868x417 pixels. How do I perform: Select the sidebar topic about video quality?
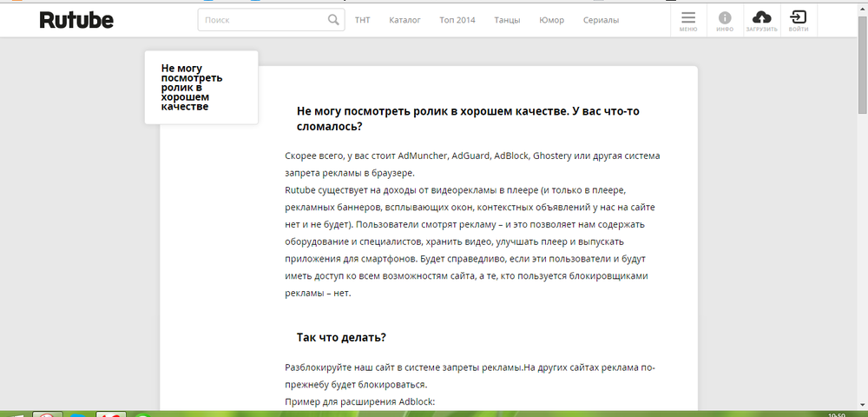(192, 87)
